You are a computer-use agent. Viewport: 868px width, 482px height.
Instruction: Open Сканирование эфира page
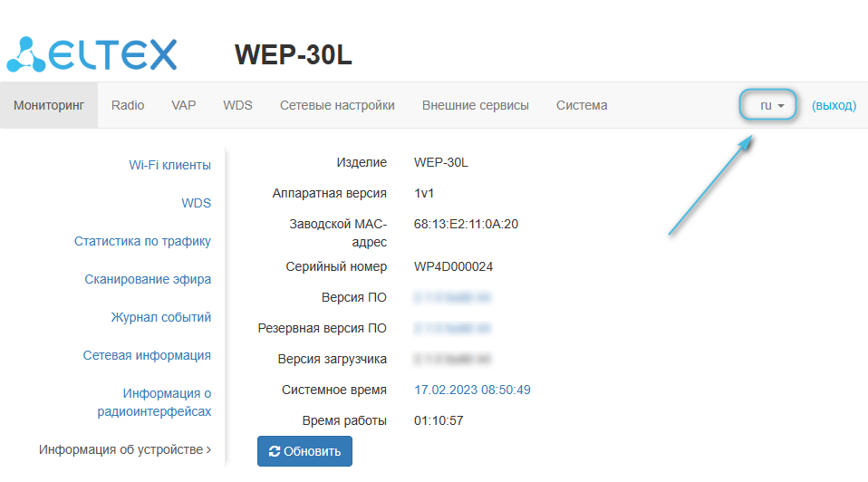click(x=148, y=279)
